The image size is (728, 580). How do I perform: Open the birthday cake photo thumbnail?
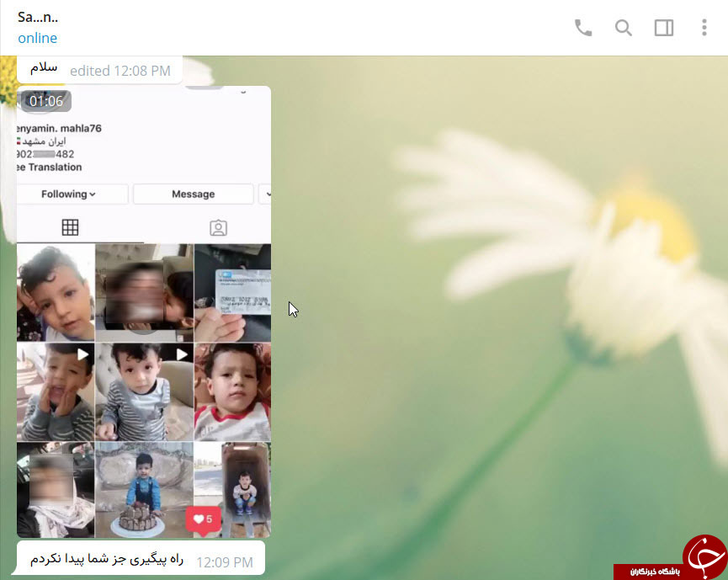(145, 490)
